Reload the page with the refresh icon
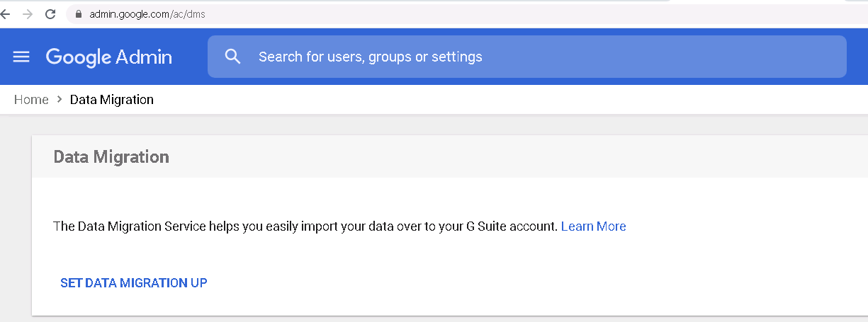Image resolution: width=868 pixels, height=322 pixels. pos(50,13)
